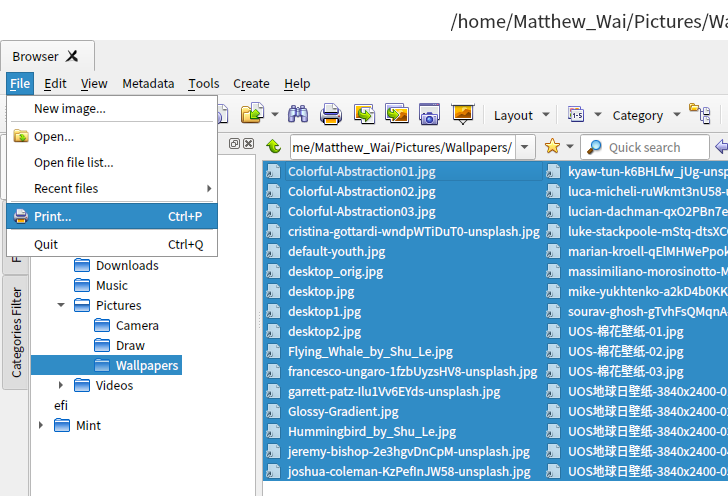Open the Recent files submenu

pos(112,189)
